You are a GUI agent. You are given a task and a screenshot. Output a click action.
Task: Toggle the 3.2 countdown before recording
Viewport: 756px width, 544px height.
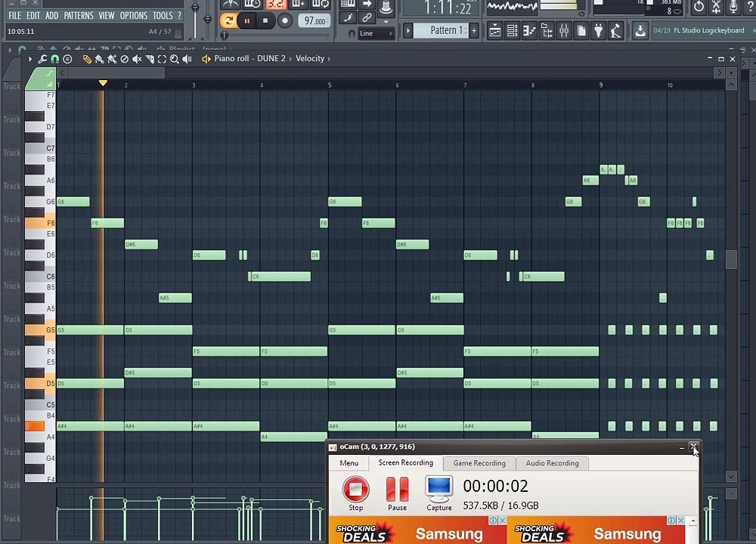pyautogui.click(x=275, y=5)
